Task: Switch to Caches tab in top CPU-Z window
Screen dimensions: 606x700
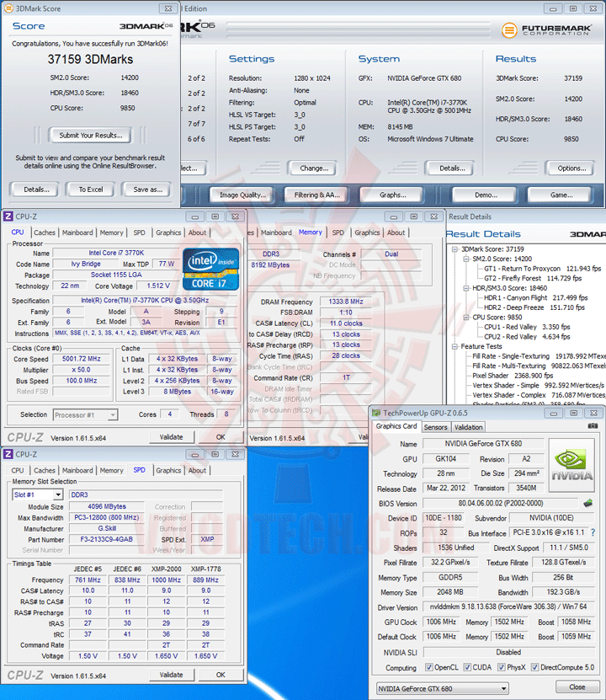Action: pyautogui.click(x=45, y=232)
